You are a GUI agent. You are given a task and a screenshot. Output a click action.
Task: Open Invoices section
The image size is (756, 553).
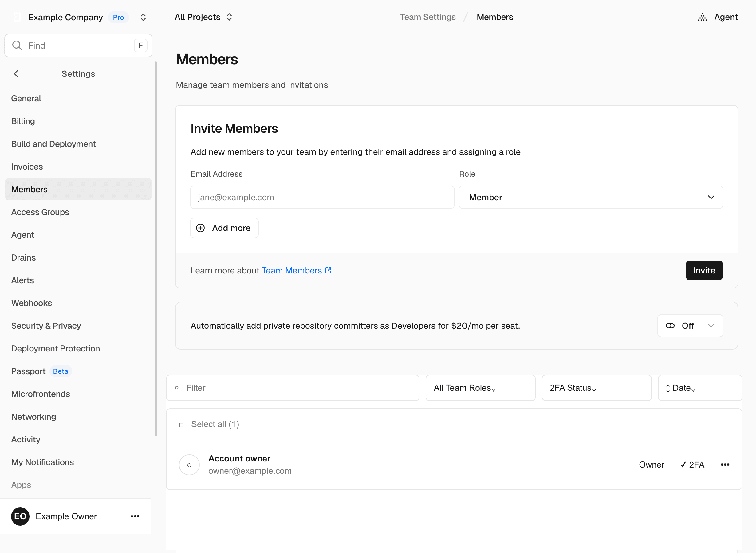click(x=78, y=167)
